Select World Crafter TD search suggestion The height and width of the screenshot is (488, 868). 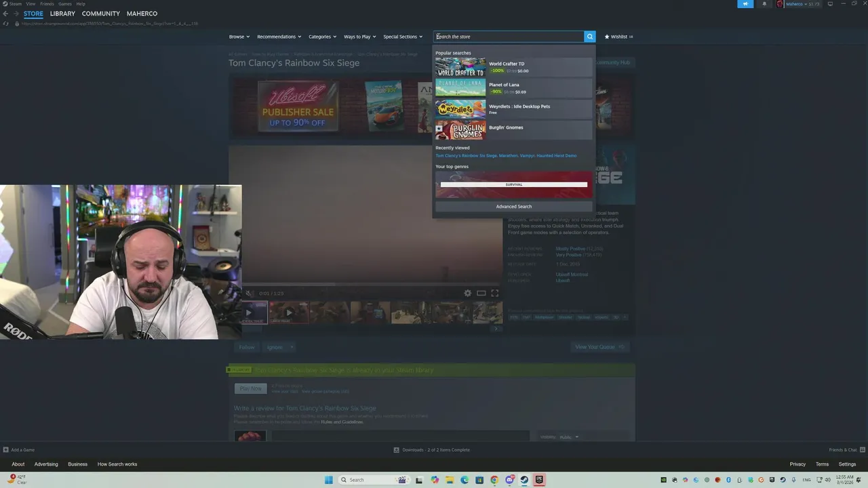pyautogui.click(x=513, y=67)
